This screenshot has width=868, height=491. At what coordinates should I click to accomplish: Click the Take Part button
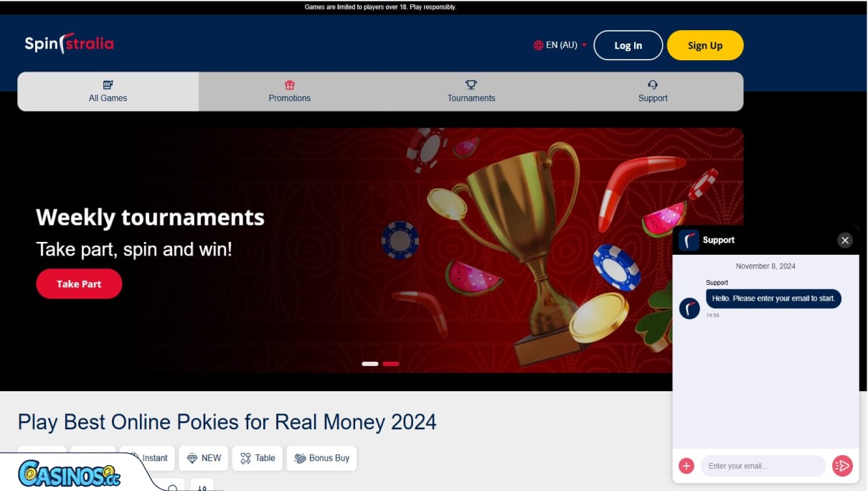(x=79, y=284)
